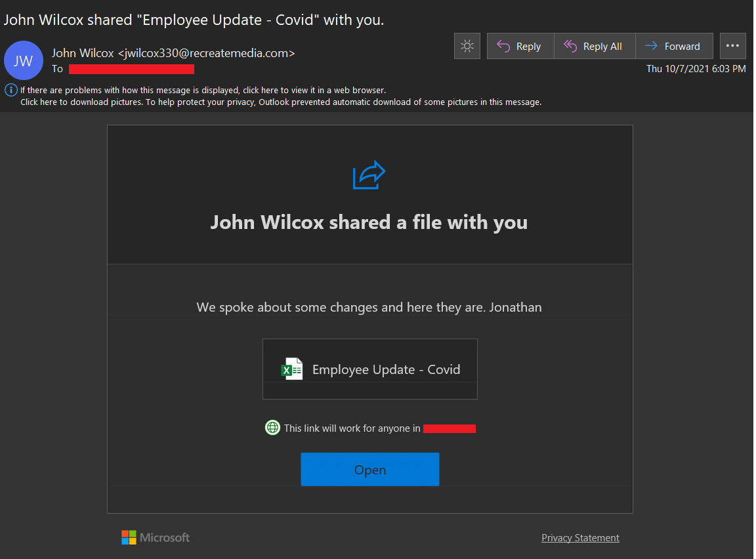Viewport: 756px width, 559px height.
Task: Click the Reply All button
Action: [595, 47]
